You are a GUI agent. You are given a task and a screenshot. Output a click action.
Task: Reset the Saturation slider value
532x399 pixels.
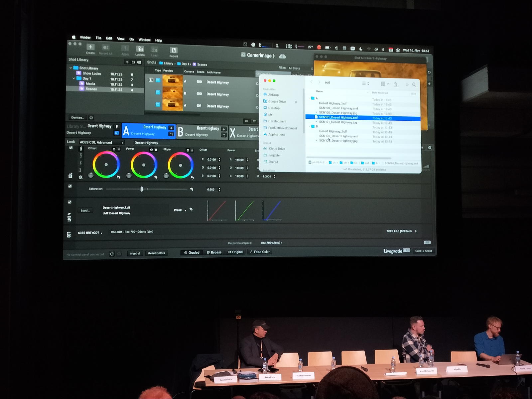192,190
